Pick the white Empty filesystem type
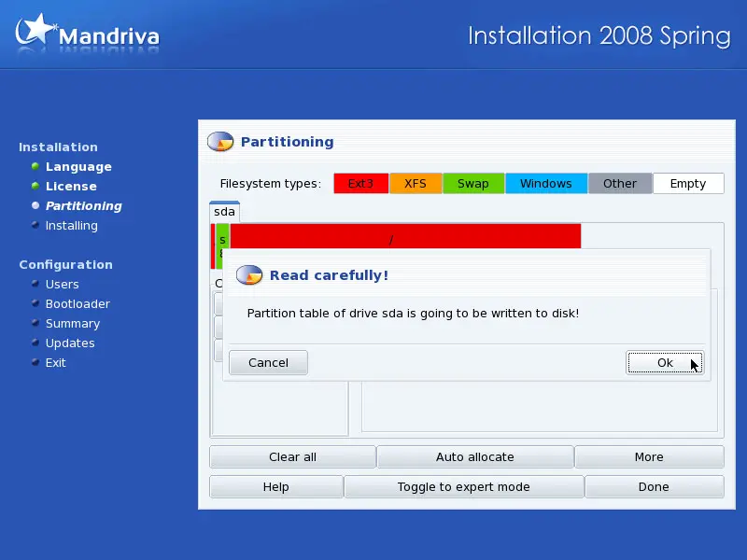Viewport: 747px width, 560px height. (x=688, y=183)
